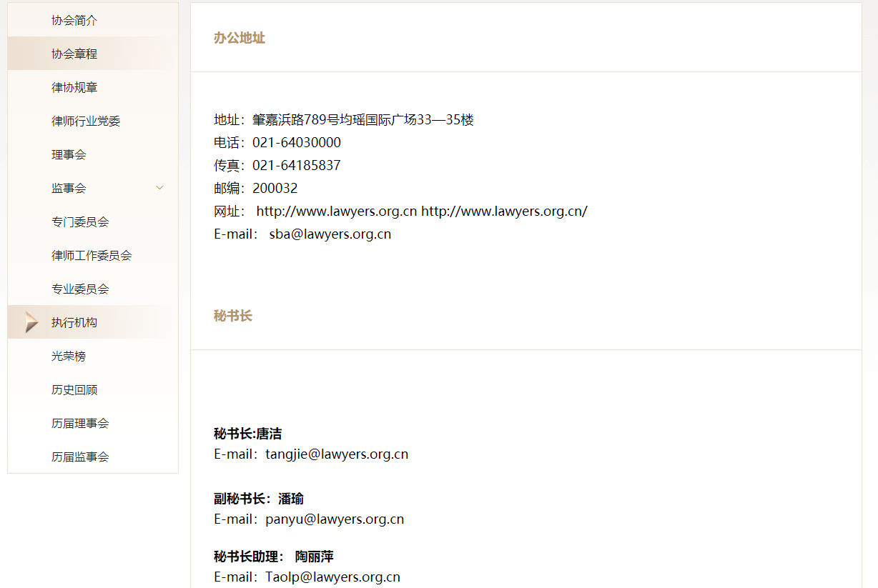The image size is (878, 588).
Task: Click tangjie@lawyers.org.cn email link
Action: point(337,453)
